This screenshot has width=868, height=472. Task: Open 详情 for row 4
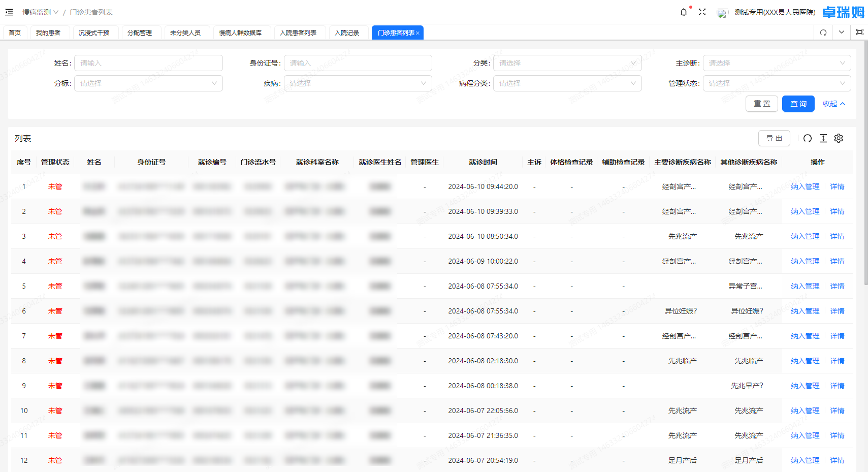pyautogui.click(x=837, y=261)
